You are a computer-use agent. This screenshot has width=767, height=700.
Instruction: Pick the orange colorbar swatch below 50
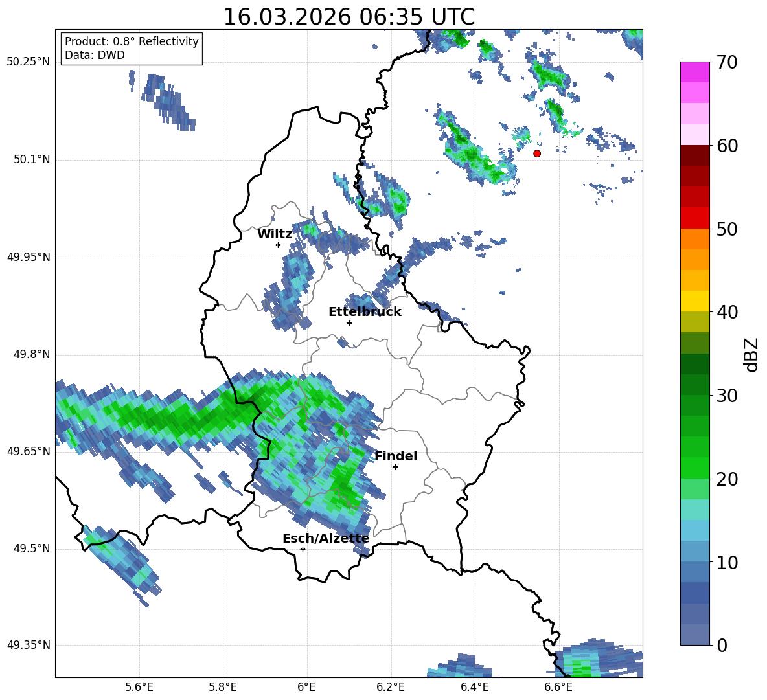[694, 239]
